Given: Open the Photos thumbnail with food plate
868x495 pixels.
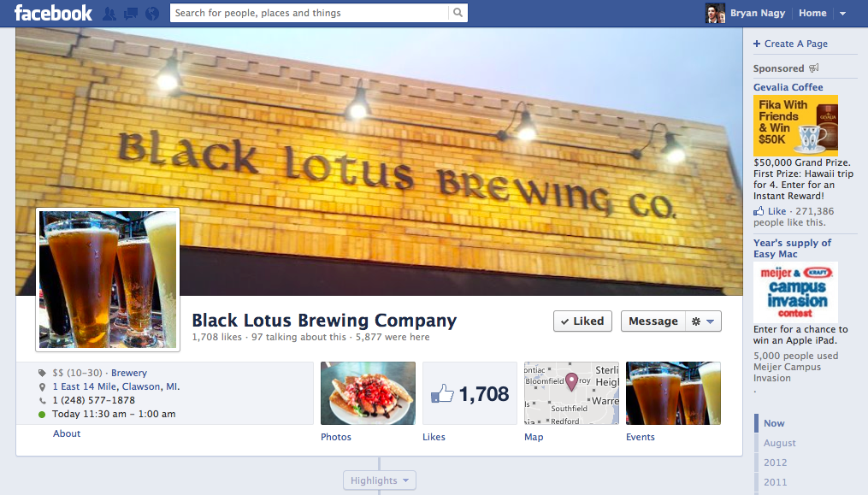Looking at the screenshot, I should tap(368, 393).
